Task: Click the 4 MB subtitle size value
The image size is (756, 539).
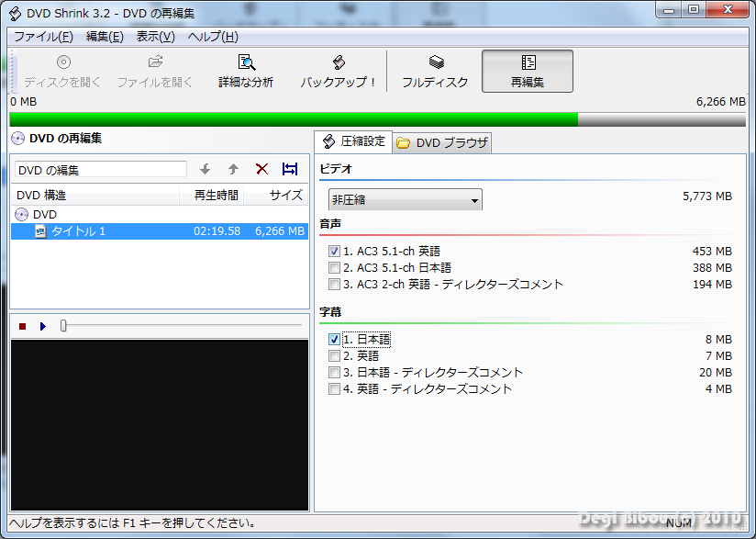Action: (718, 389)
